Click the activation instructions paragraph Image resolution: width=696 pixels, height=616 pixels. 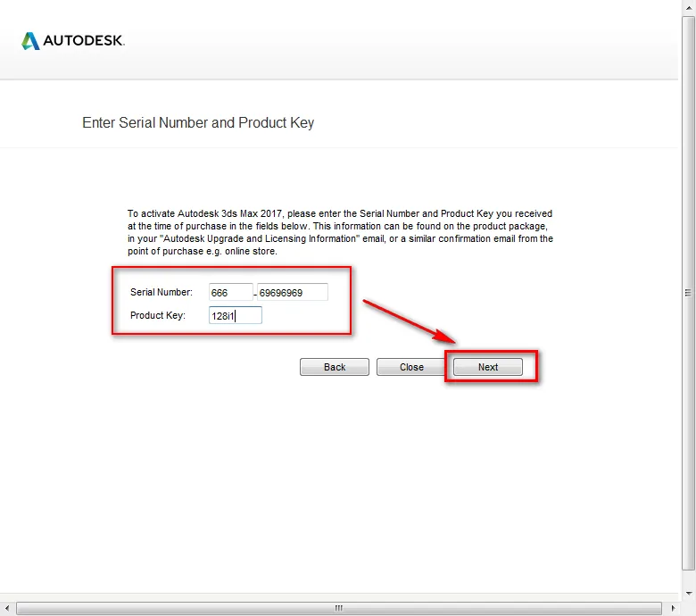pyautogui.click(x=340, y=232)
